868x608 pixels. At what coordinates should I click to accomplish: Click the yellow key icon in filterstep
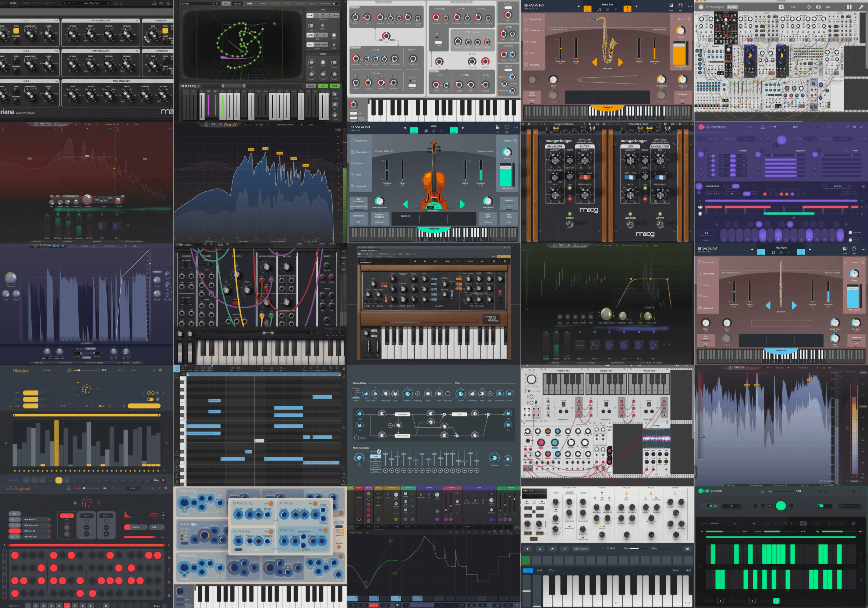tap(102, 406)
